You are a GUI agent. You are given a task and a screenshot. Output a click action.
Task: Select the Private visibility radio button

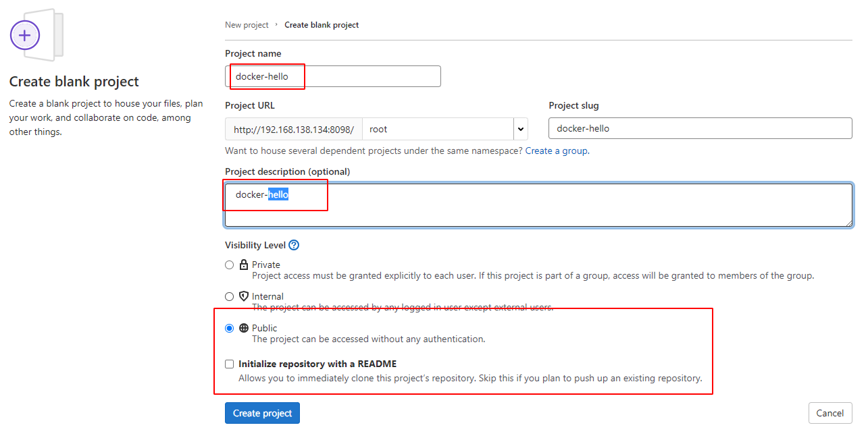[230, 265]
